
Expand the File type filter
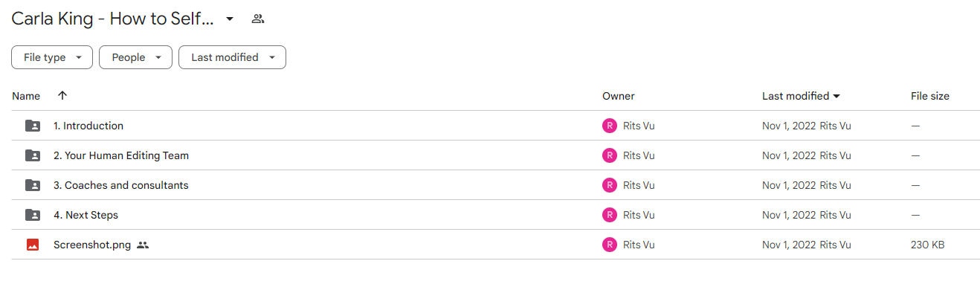click(x=52, y=57)
